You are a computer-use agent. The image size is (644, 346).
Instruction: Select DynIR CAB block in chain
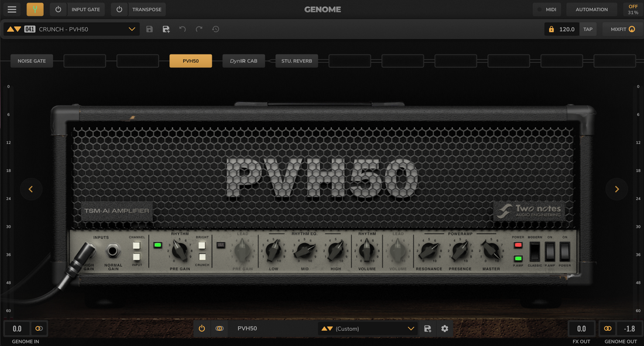[244, 61]
